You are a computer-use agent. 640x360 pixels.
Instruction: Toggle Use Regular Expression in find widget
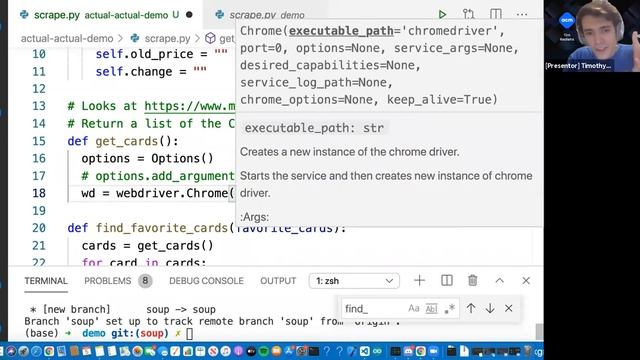click(x=450, y=309)
